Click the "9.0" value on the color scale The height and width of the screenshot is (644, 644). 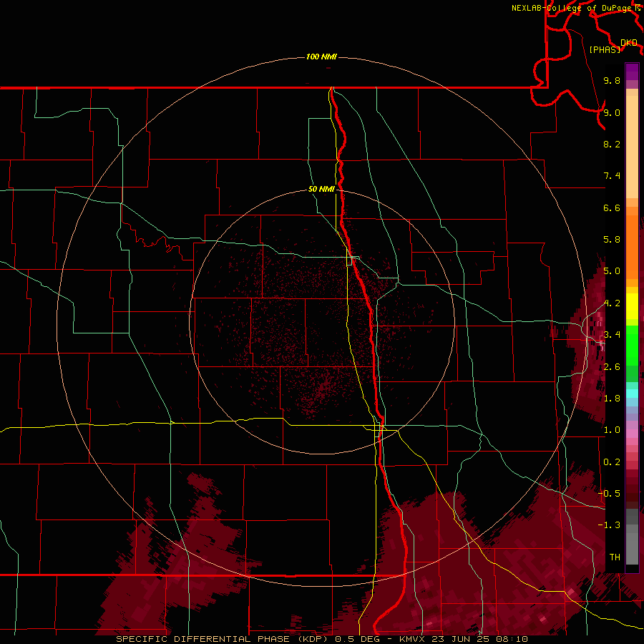[x=612, y=112]
